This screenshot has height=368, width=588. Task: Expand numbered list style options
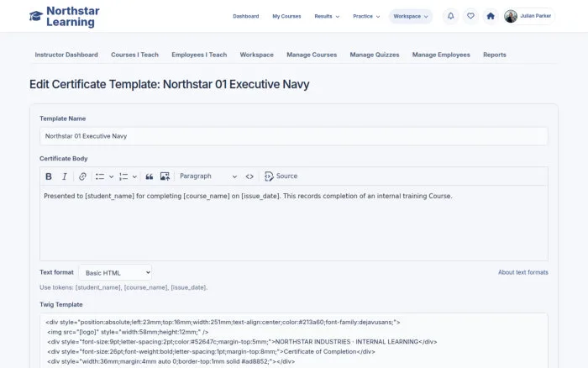134,176
